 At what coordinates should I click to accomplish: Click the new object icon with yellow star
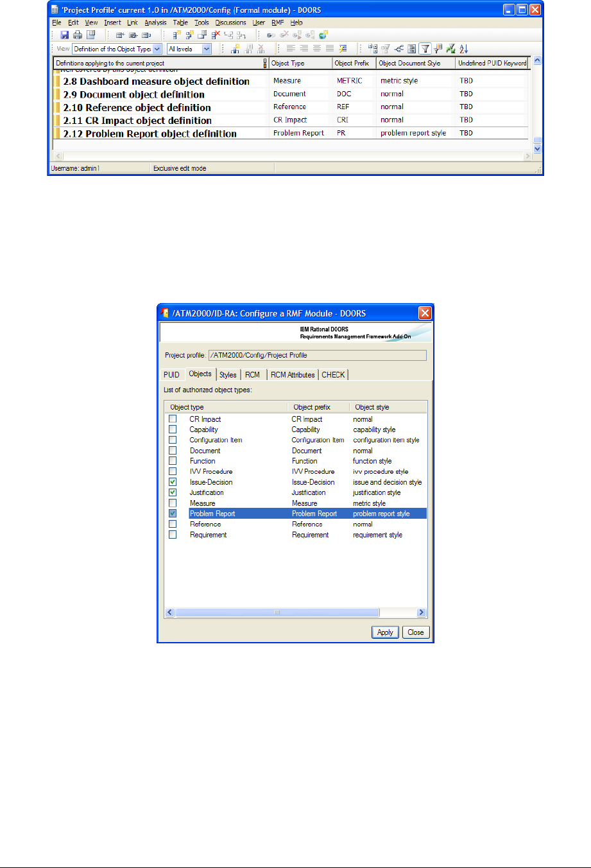tap(177, 35)
